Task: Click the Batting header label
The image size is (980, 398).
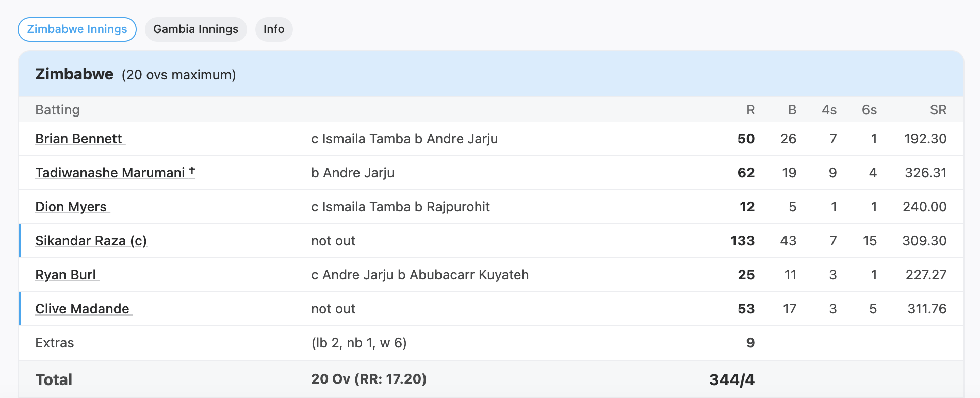Action: tap(58, 110)
